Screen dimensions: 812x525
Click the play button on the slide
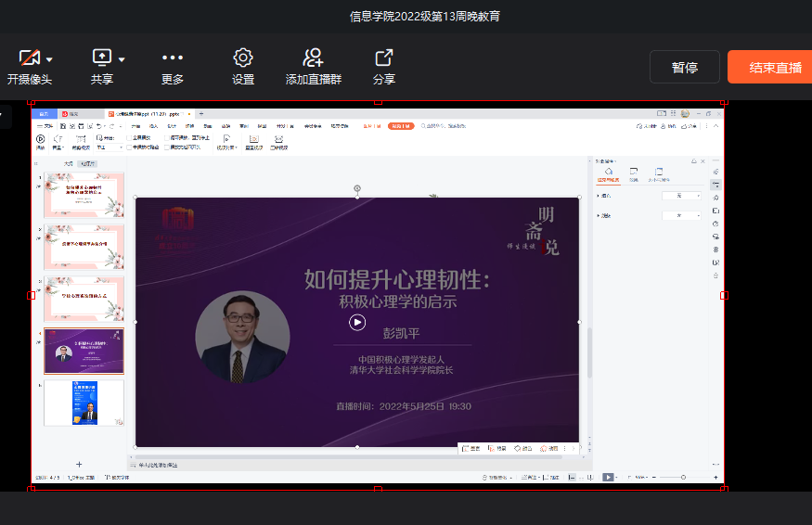pyautogui.click(x=357, y=322)
